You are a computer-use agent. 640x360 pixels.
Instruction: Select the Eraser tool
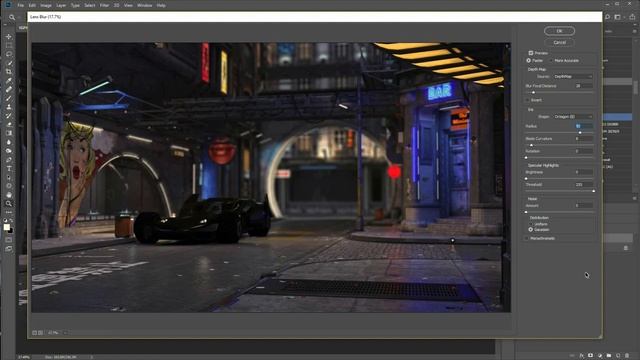9,124
